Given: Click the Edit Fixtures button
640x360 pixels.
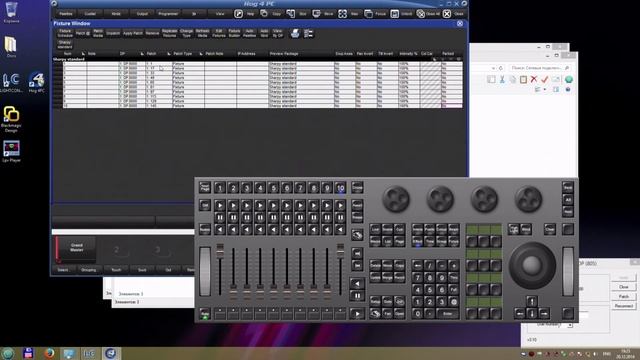Looking at the screenshot, I should point(219,33).
